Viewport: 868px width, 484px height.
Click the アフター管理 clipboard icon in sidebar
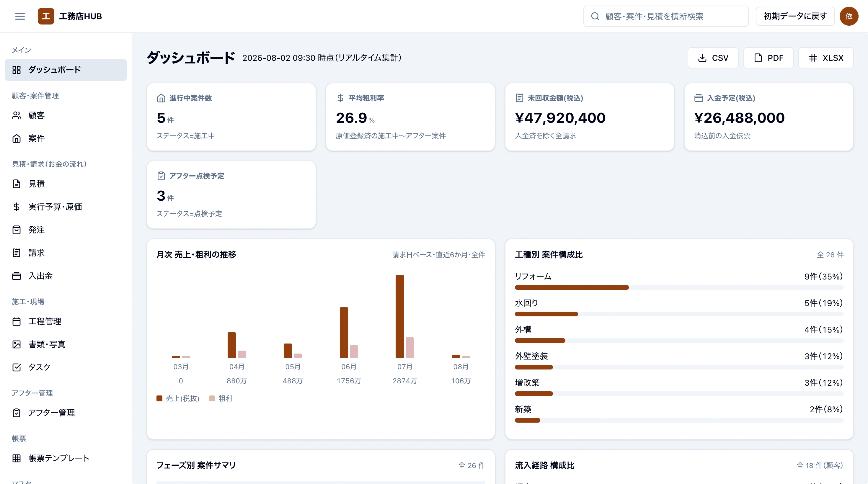point(17,413)
